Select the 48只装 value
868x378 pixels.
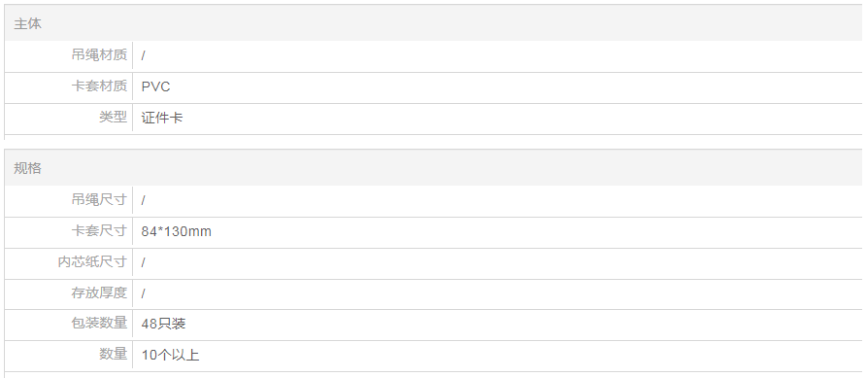(x=163, y=324)
